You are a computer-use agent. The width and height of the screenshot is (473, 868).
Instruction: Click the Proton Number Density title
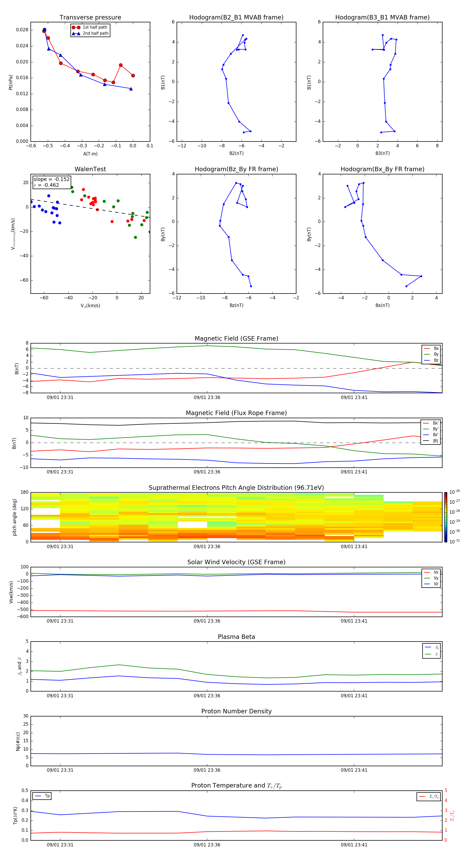click(236, 712)
